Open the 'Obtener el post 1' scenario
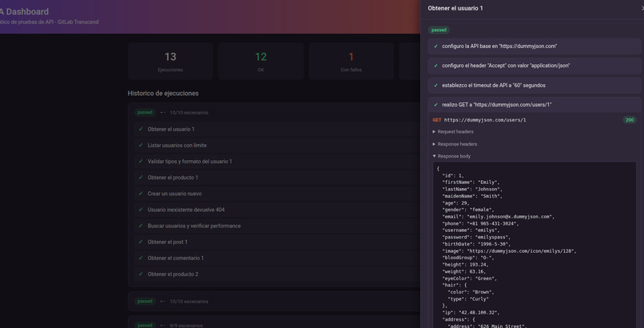This screenshot has width=644, height=328. coord(277,242)
